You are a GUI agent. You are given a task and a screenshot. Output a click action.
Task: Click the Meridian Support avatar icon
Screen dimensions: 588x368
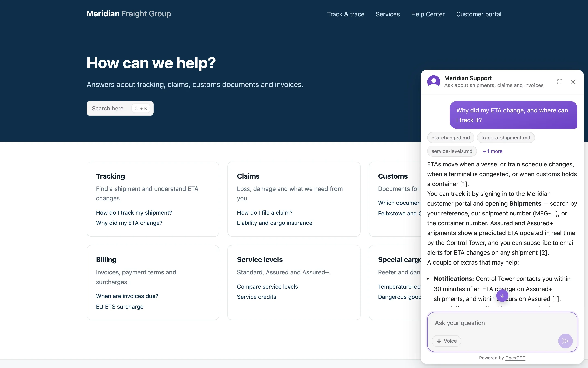(x=434, y=82)
